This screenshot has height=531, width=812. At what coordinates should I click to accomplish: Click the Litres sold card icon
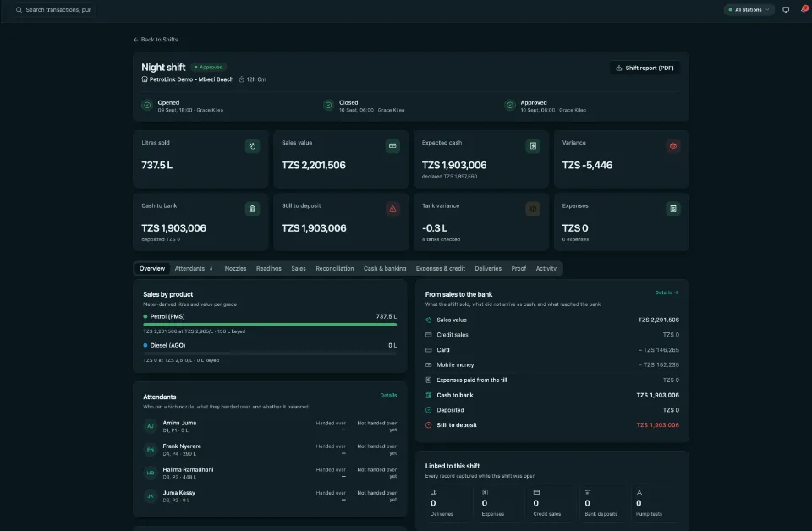tap(252, 146)
